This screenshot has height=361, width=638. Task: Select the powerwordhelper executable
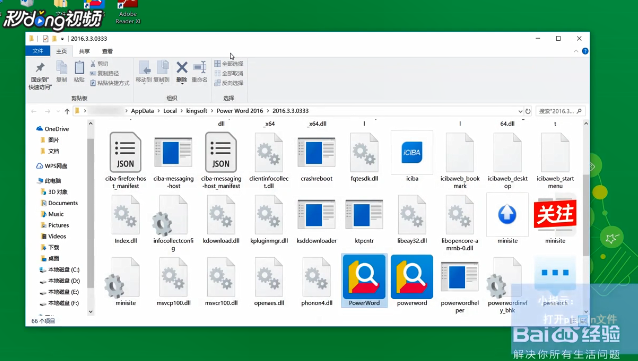460,287
